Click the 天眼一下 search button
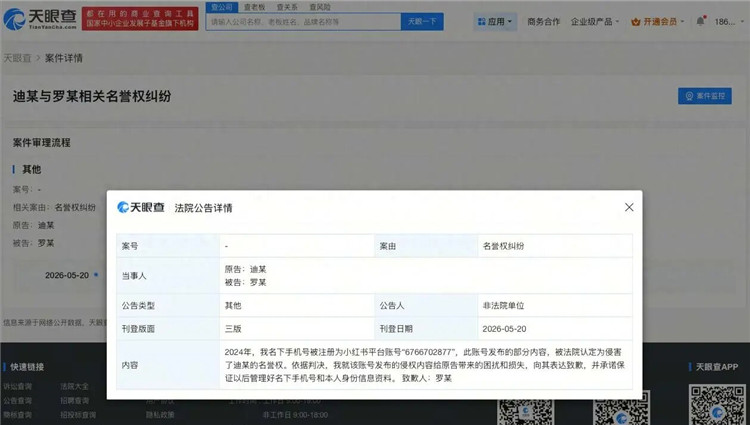Viewport: 750px width, 425px height. coord(422,22)
